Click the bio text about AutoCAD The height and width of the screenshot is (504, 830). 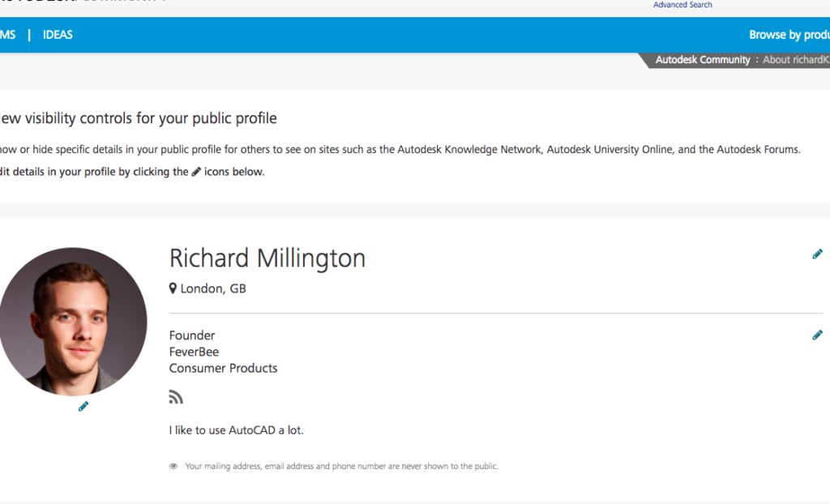(236, 430)
